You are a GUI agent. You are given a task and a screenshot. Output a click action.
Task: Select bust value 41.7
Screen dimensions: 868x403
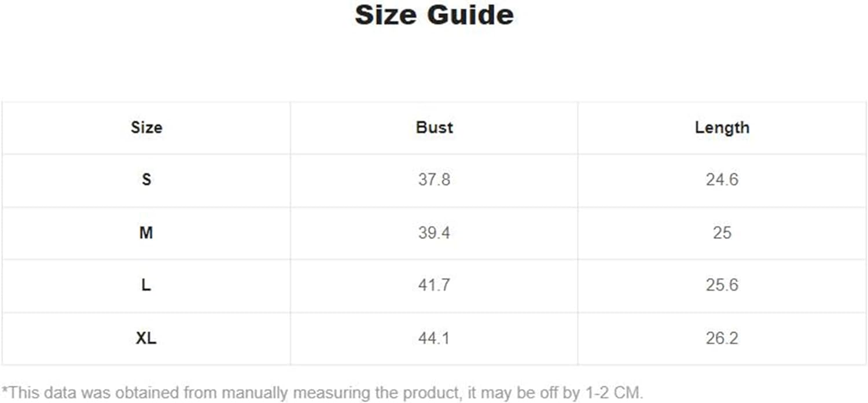(434, 286)
